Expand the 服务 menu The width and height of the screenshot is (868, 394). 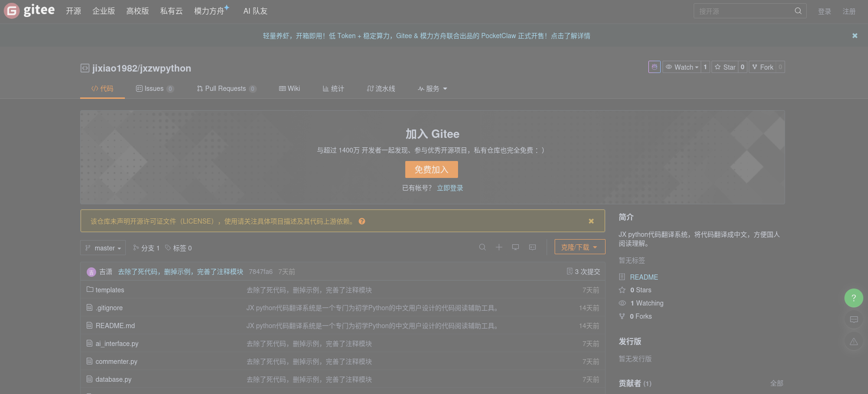[x=432, y=89]
